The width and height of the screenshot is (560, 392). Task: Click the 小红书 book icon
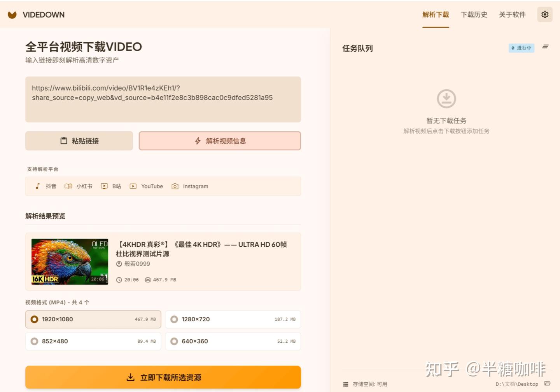click(x=68, y=186)
